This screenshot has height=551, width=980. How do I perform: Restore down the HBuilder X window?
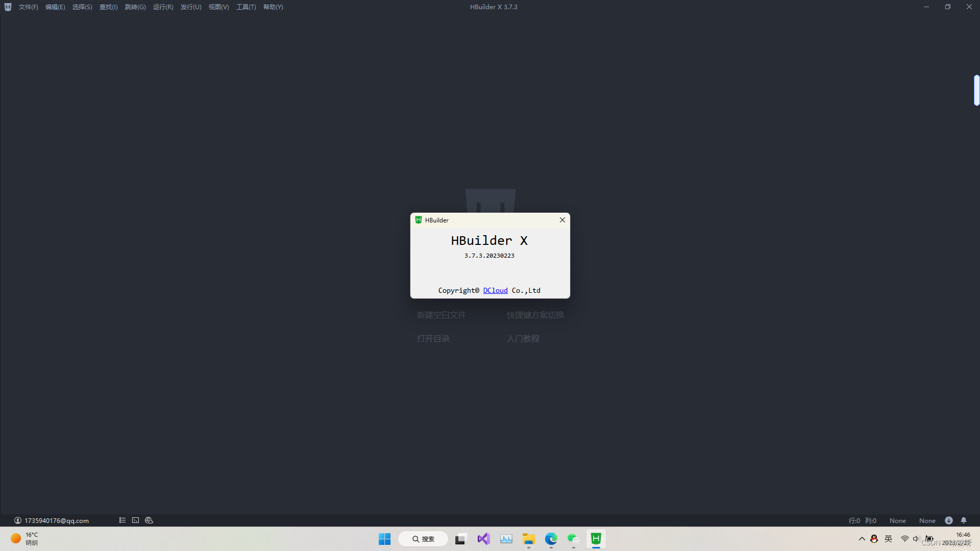click(x=947, y=7)
